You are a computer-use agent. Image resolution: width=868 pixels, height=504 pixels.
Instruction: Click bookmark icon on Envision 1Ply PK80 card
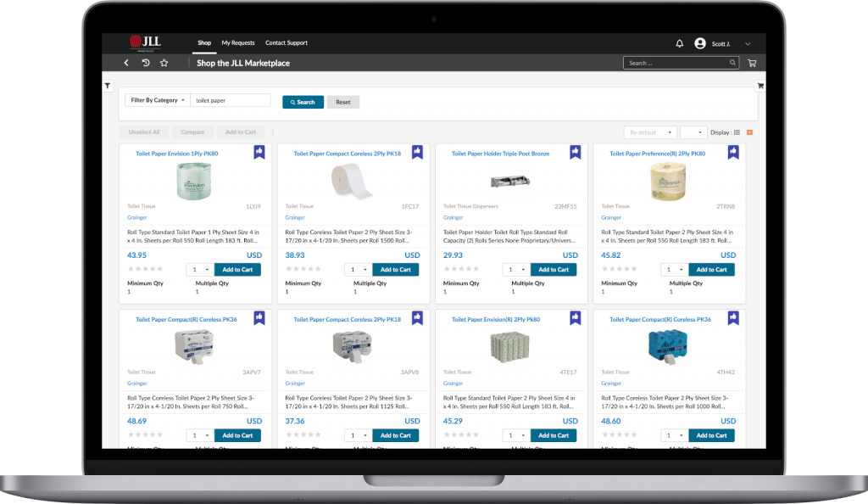[259, 152]
